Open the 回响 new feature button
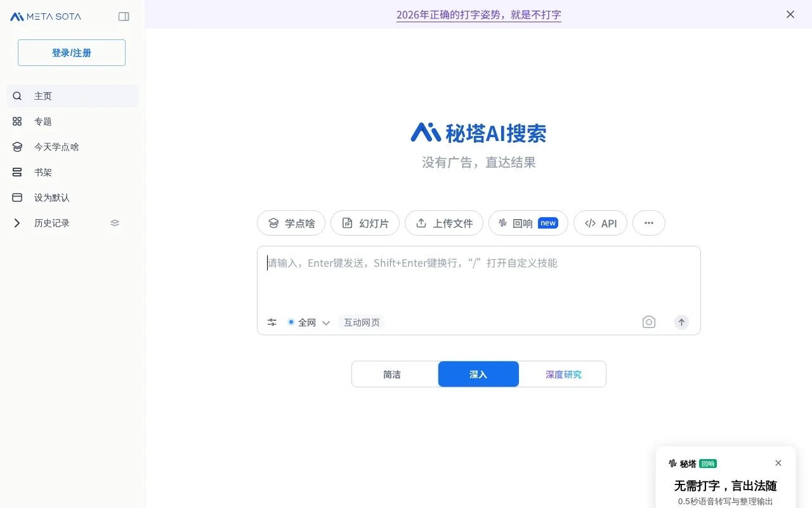Screen dimensions: 812x508 (528, 223)
